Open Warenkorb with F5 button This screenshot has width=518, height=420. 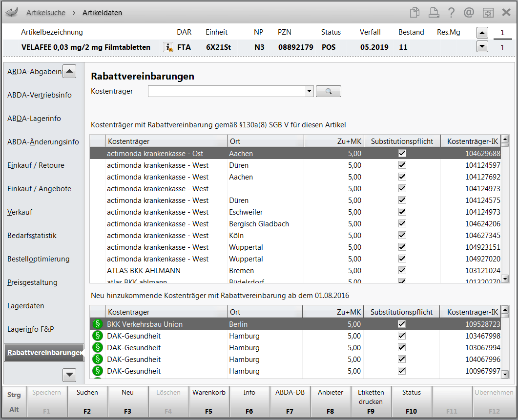[x=209, y=401]
